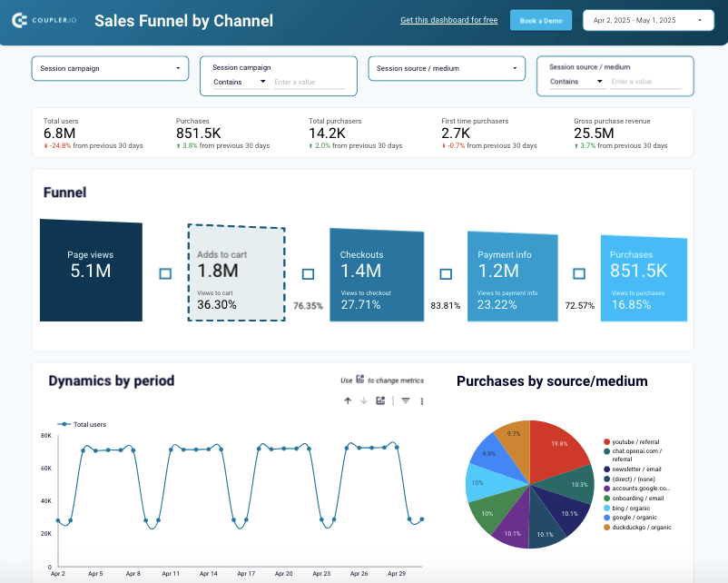Click the Book a Demo button

point(541,21)
